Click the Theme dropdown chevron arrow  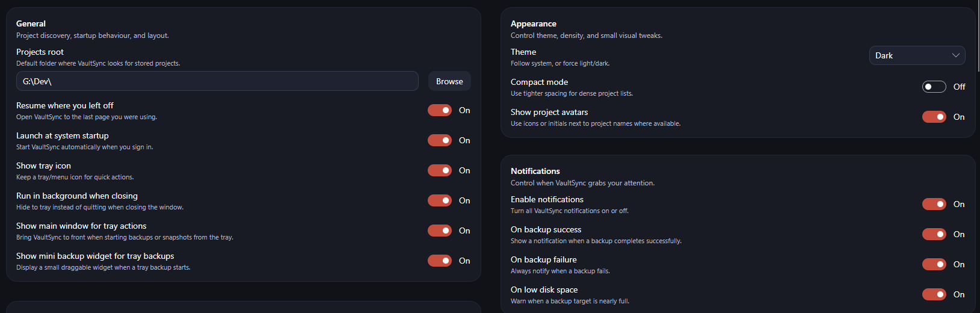click(955, 55)
